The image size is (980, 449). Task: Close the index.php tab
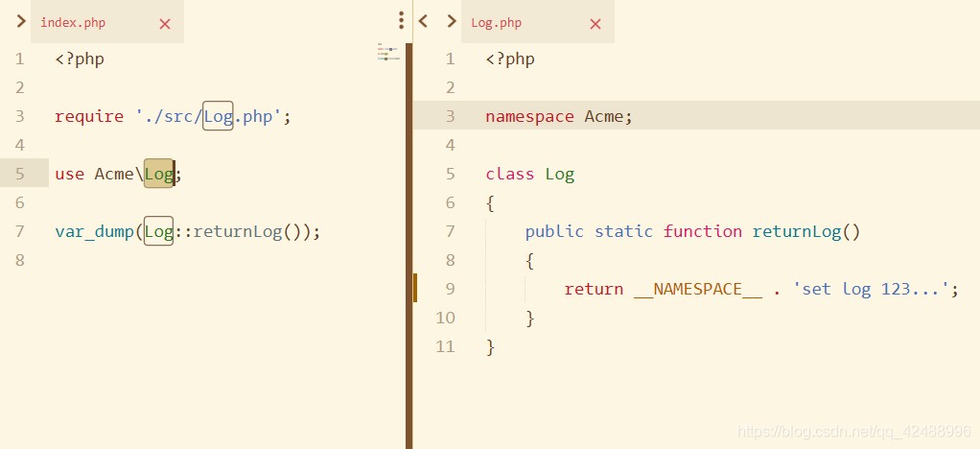pos(165,24)
